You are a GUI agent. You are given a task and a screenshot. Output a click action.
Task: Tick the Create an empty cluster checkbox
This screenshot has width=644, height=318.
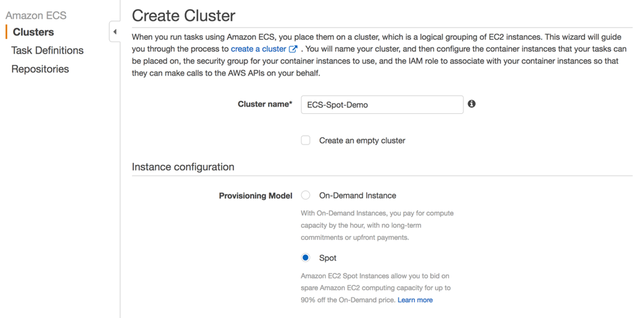[306, 140]
